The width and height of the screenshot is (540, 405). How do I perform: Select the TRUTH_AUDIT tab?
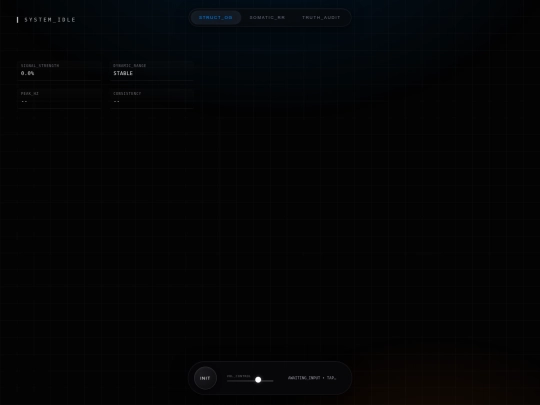(321, 18)
